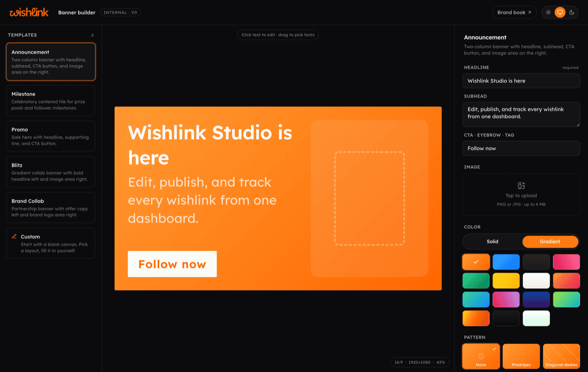Click the TEMPLATES section heading

coord(22,35)
